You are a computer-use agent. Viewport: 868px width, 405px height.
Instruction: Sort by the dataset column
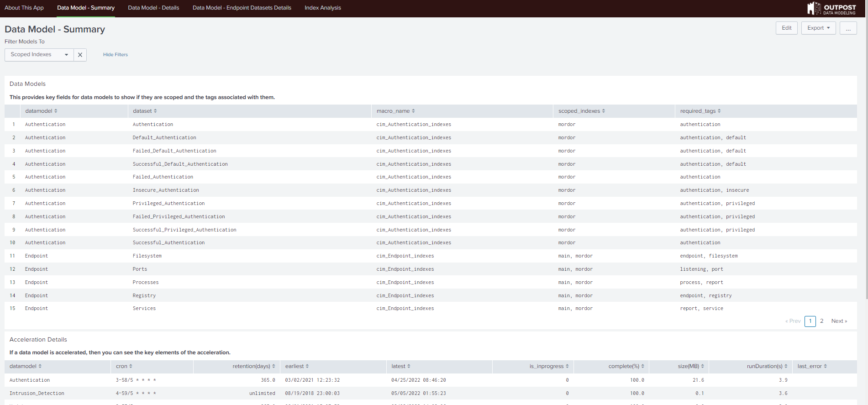coord(145,111)
